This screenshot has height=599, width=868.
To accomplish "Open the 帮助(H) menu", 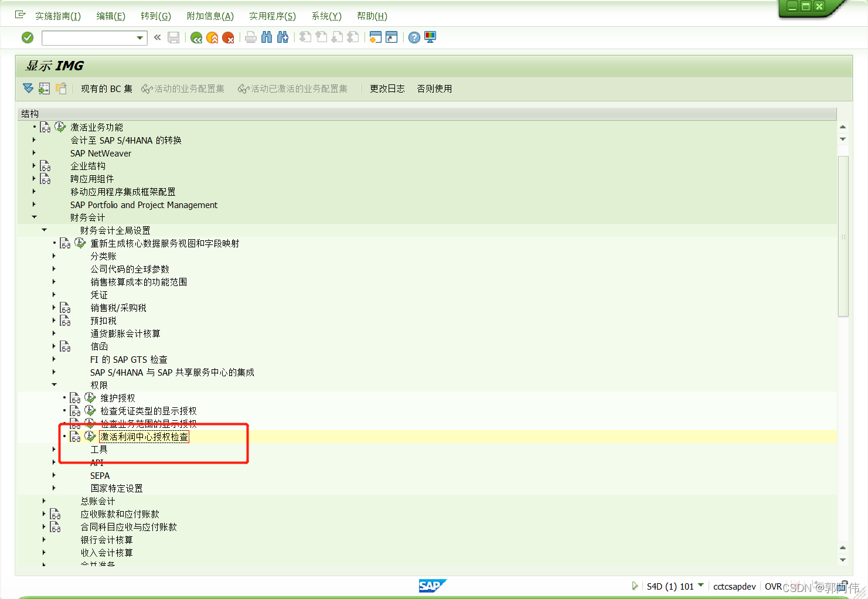I will click(372, 16).
